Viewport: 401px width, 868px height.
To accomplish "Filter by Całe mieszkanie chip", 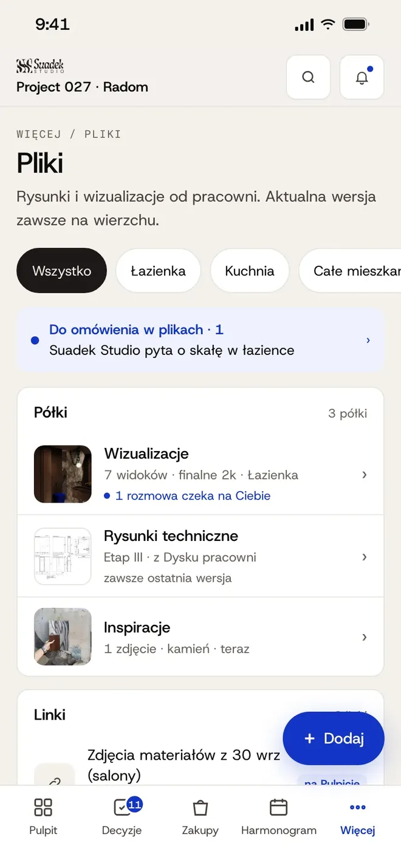I will tap(350, 270).
